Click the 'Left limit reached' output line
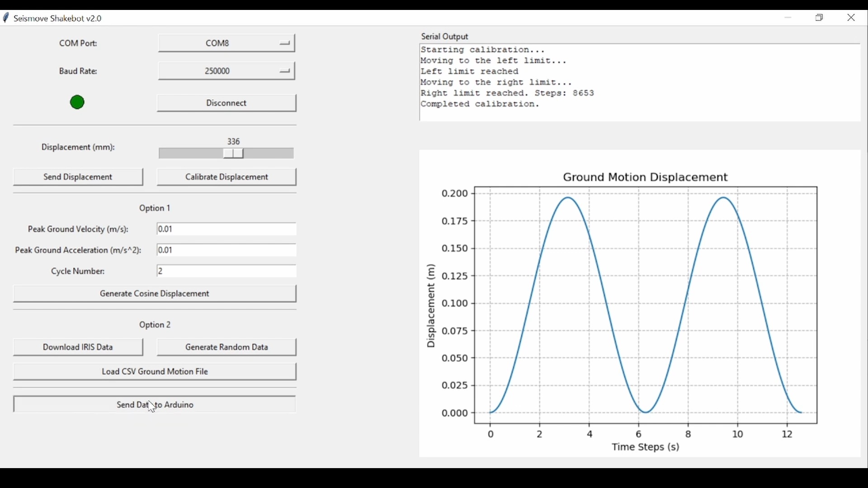The image size is (868, 488). pos(470,72)
